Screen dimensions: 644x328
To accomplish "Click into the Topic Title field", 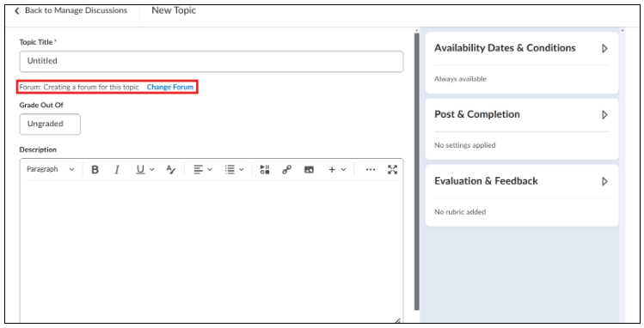I will coord(212,61).
